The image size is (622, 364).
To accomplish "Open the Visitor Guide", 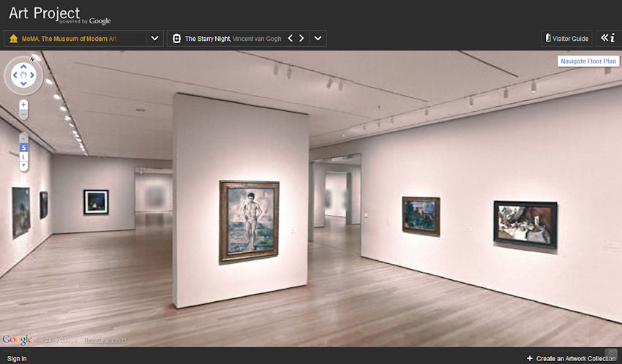I will 566,39.
